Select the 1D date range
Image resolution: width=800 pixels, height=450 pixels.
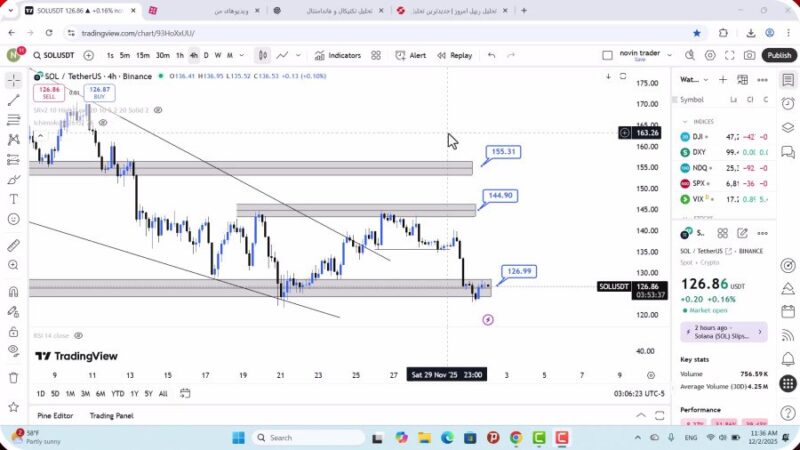(x=39, y=394)
